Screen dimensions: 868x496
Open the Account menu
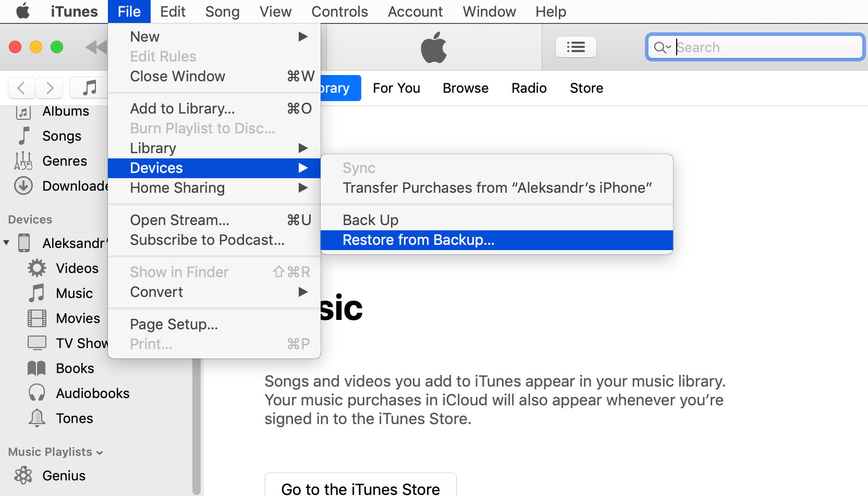[x=415, y=11]
